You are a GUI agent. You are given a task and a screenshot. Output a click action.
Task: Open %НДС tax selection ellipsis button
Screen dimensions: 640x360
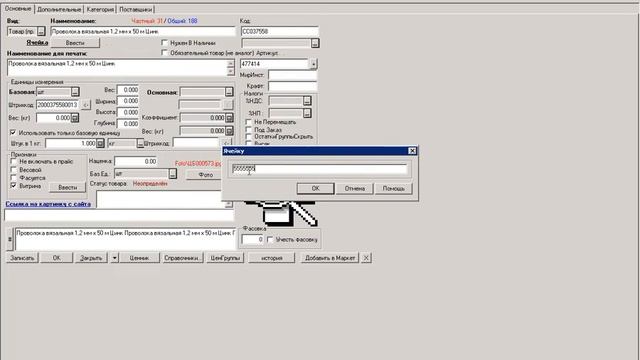(x=307, y=100)
